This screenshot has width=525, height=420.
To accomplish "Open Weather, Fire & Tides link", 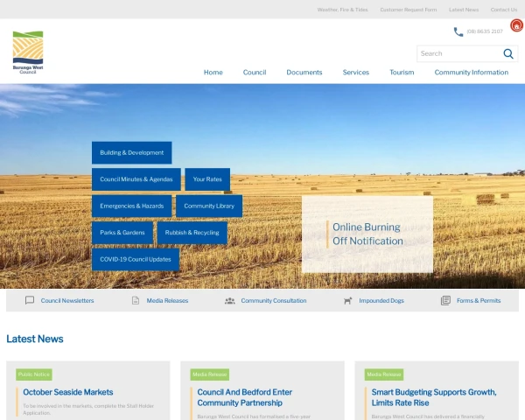I will (x=342, y=10).
